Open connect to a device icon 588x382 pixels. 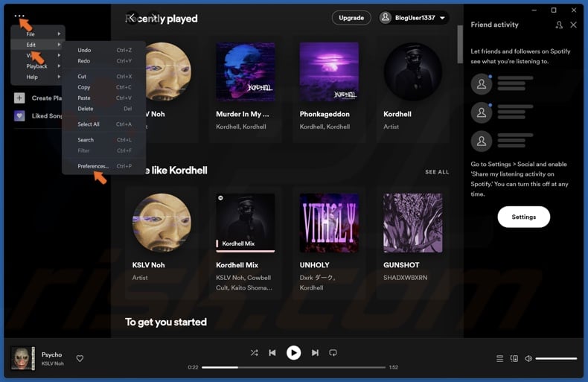[514, 359]
